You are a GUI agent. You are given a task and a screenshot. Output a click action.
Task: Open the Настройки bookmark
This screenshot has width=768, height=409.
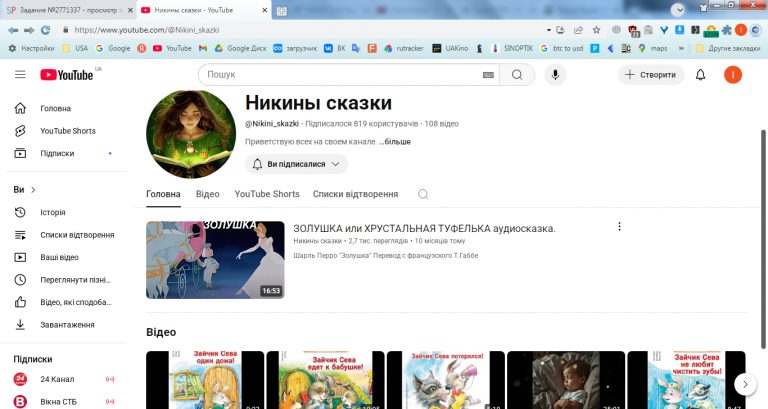pos(31,48)
